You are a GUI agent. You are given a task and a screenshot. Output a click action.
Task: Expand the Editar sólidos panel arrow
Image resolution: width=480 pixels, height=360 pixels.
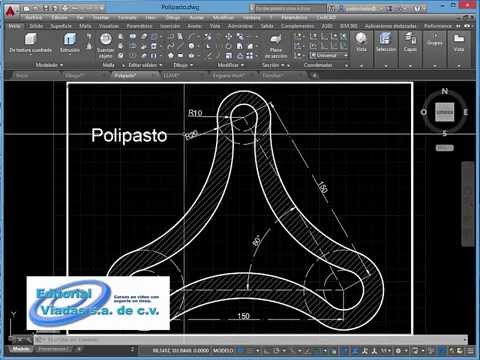pyautogui.click(x=161, y=65)
